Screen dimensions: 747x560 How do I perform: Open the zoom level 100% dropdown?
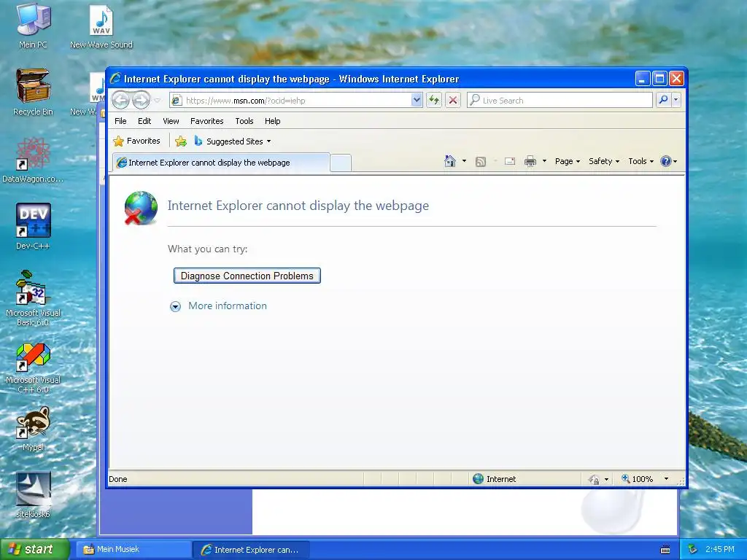666,478
